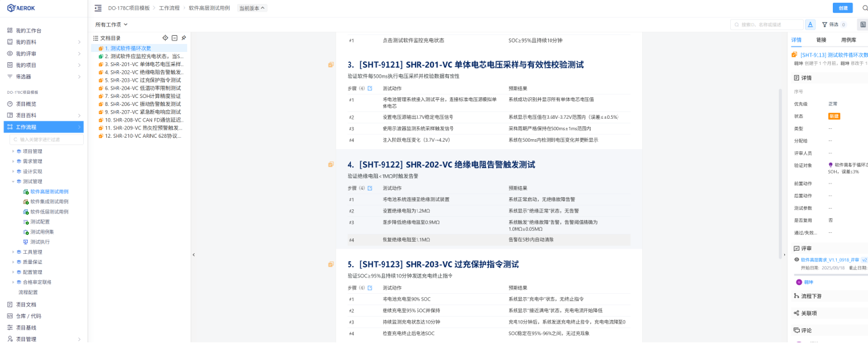The width and height of the screenshot is (868, 343).
Task: Click the orange icon left of SHT-9122 heading
Action: point(331,164)
